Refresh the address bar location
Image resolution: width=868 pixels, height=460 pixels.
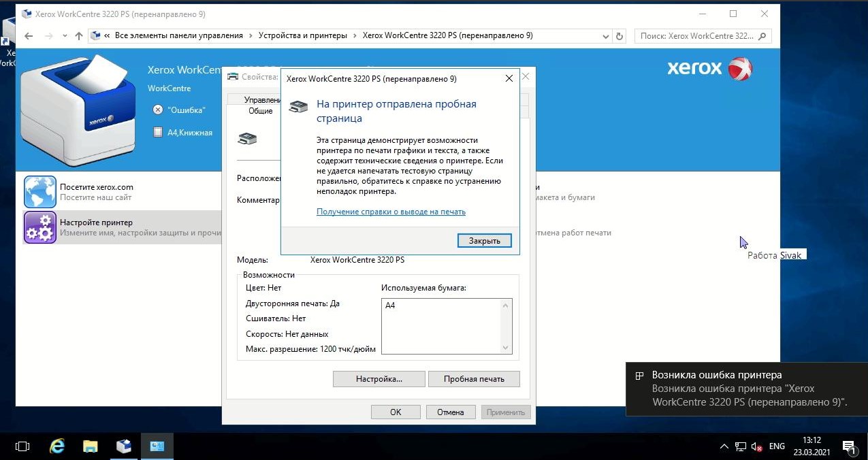[x=619, y=36]
